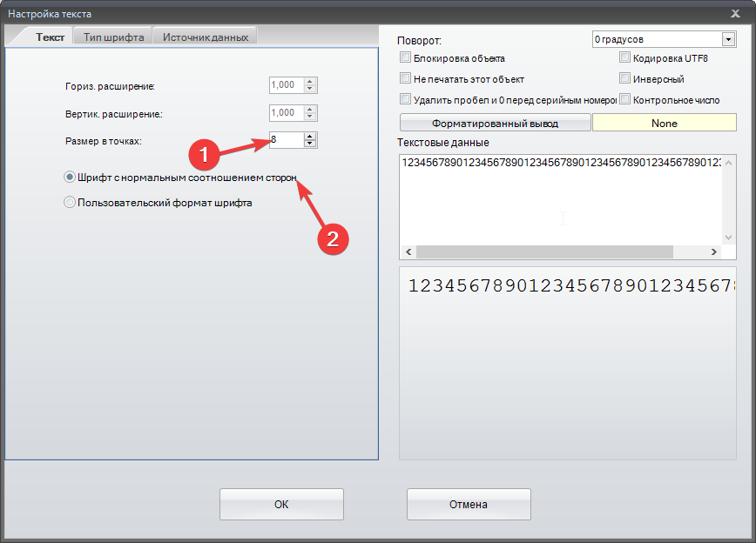Select Шрифт с нормальным соотношением сторон radio
The height and width of the screenshot is (543, 756).
(x=70, y=177)
